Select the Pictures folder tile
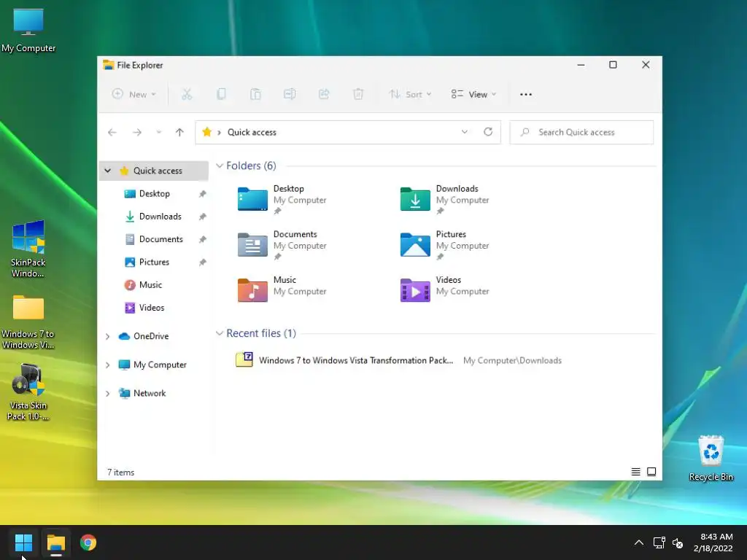Viewport: 747px width, 560px height. 444,245
